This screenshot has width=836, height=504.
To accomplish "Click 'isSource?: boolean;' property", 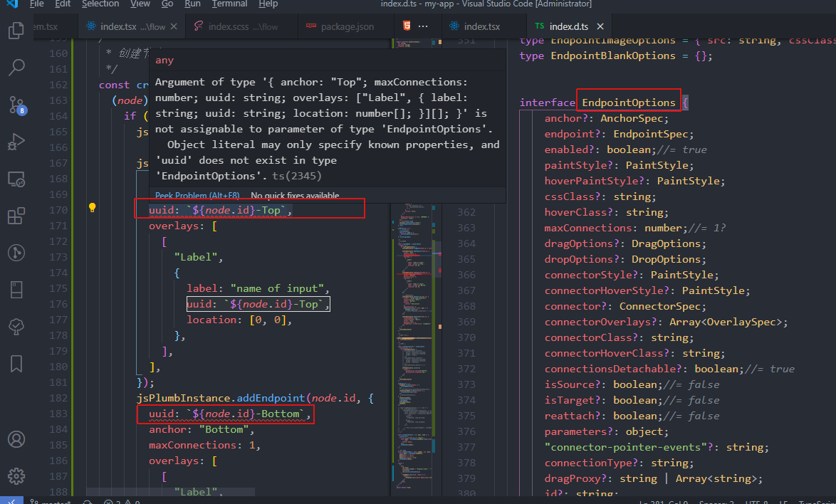I will (x=604, y=384).
